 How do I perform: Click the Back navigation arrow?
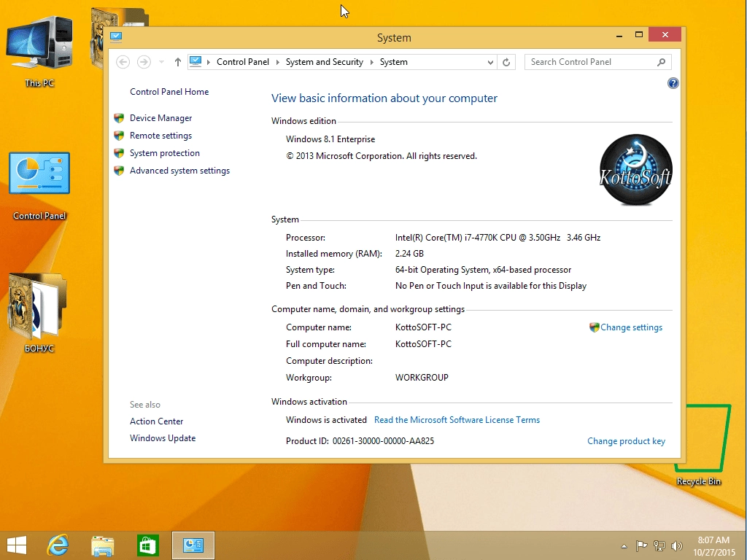[x=123, y=62]
